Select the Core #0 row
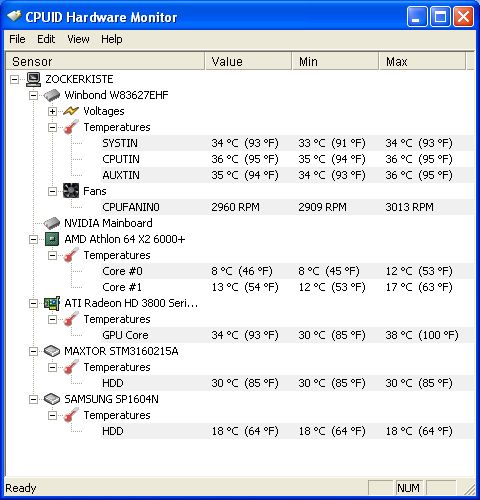Image resolution: width=480 pixels, height=500 pixels. coord(287,271)
